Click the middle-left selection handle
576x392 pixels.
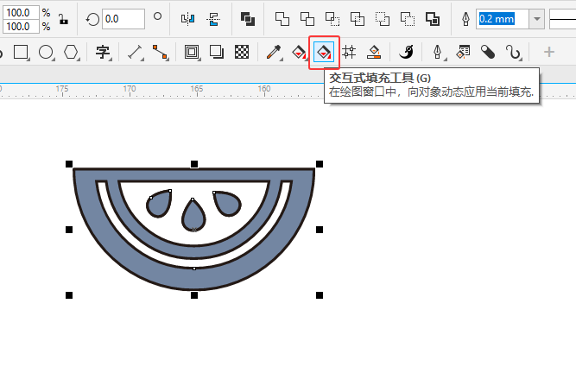[x=69, y=230]
